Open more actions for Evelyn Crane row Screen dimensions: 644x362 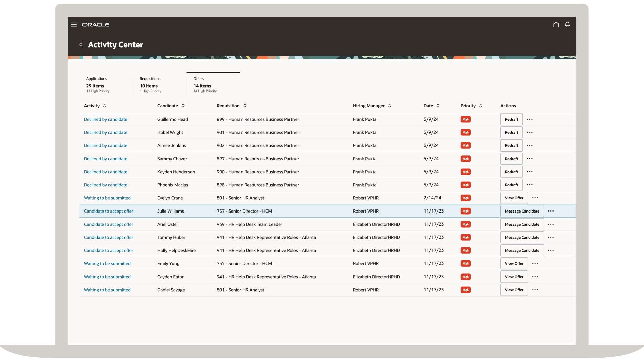535,198
